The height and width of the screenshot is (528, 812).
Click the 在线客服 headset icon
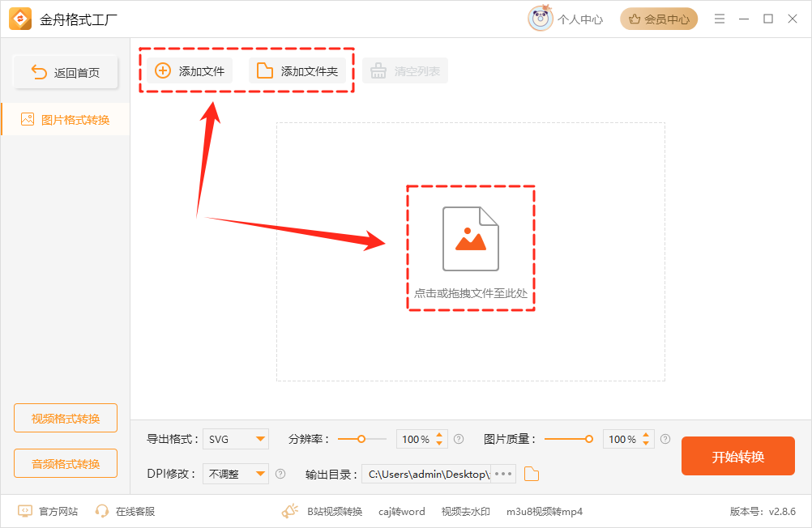point(101,511)
